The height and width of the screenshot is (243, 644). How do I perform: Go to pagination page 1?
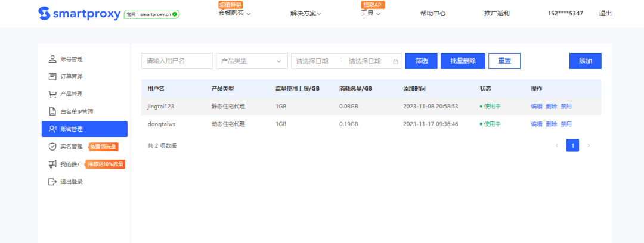tap(572, 145)
